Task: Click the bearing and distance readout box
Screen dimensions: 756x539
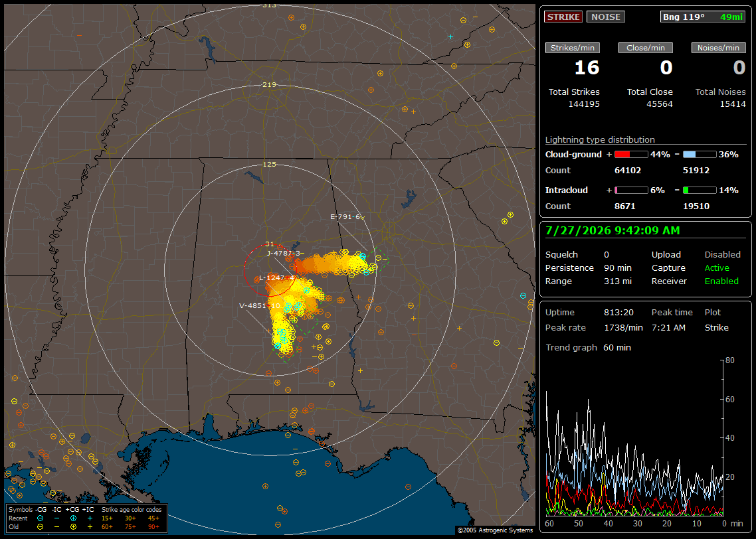Action: click(703, 17)
